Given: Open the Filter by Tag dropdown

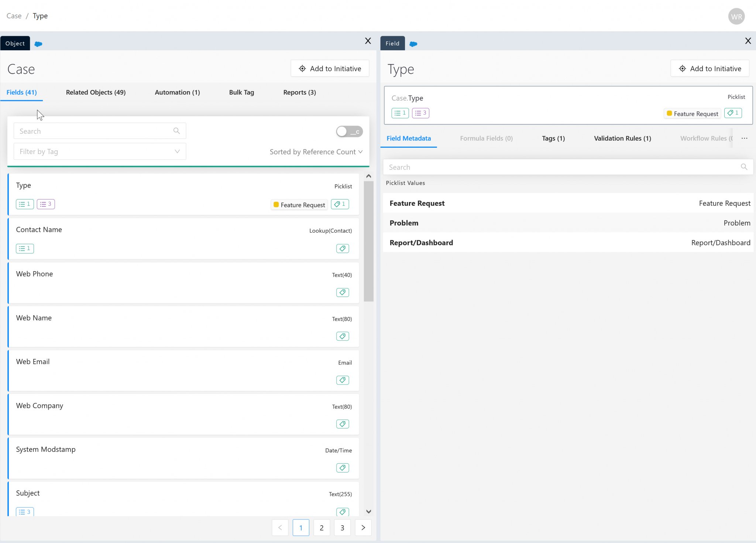Looking at the screenshot, I should (x=100, y=151).
